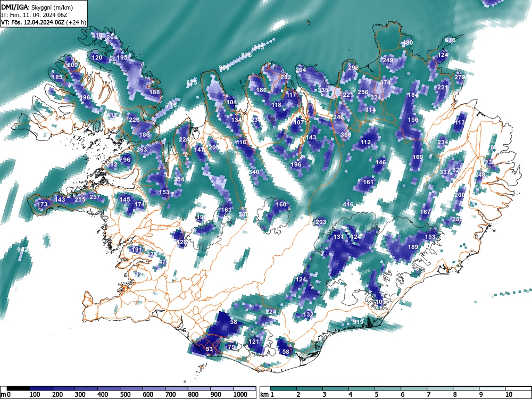Click the visibility value 876 on map

(x=247, y=55)
